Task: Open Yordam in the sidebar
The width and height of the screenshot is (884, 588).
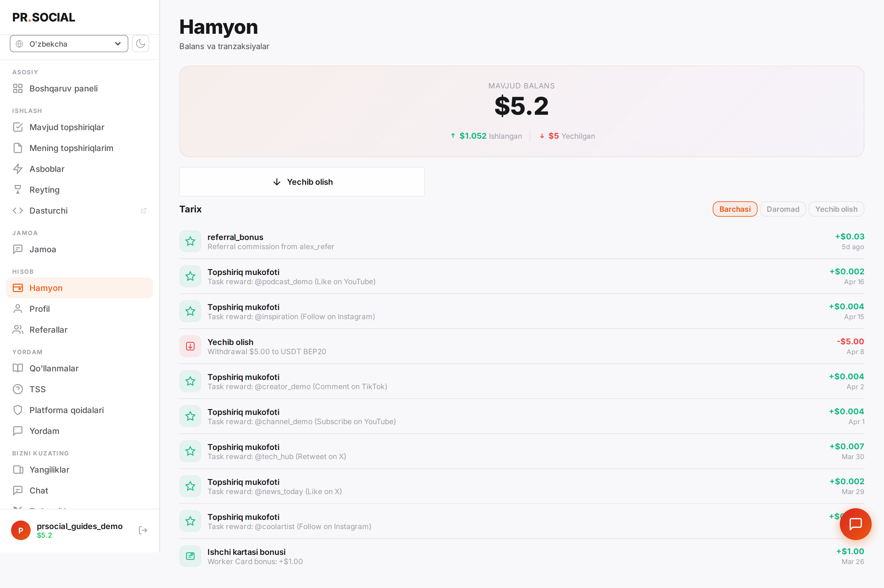Action: (x=79, y=431)
